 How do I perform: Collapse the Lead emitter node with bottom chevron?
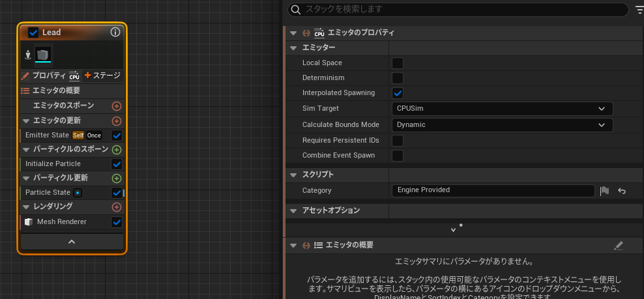click(x=72, y=242)
